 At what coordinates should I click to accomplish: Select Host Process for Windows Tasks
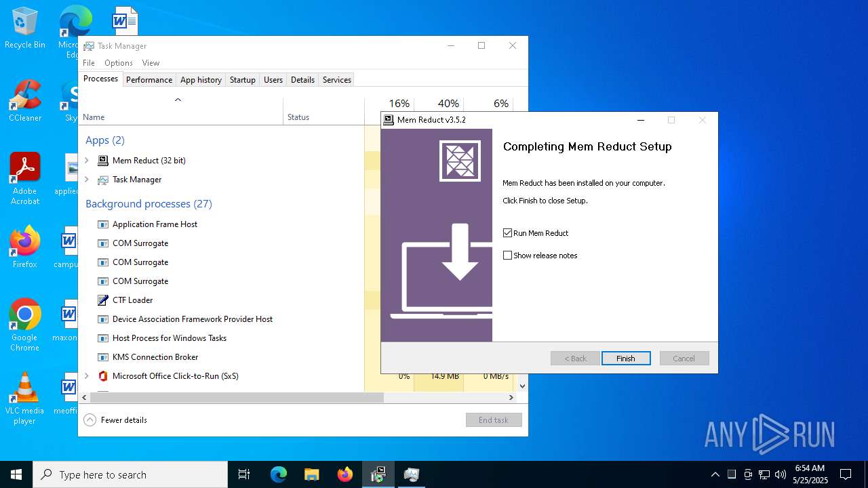[170, 338]
